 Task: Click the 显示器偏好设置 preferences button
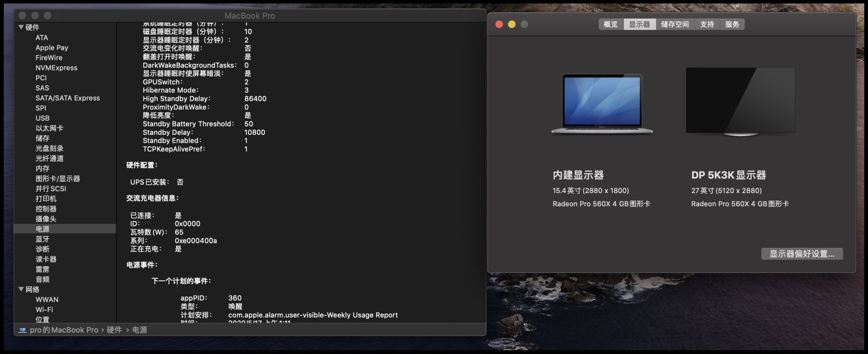click(x=802, y=254)
